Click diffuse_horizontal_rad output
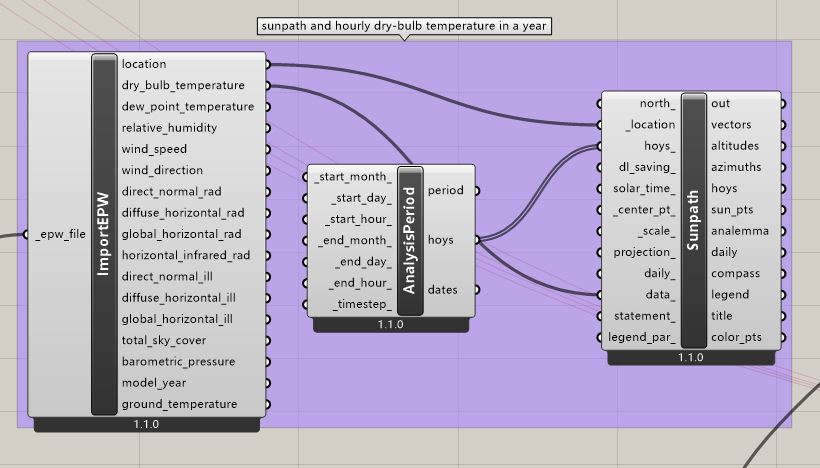The width and height of the screenshot is (820, 468). click(183, 213)
